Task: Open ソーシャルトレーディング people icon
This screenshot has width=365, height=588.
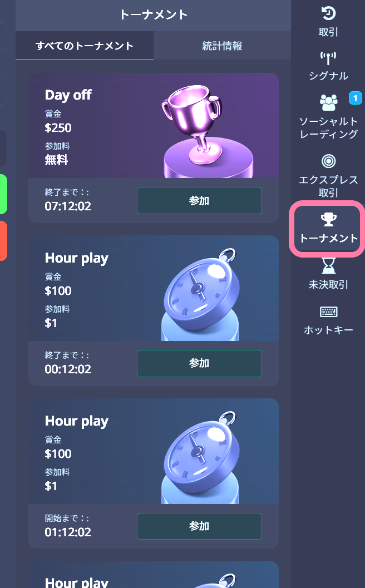Action: [328, 102]
